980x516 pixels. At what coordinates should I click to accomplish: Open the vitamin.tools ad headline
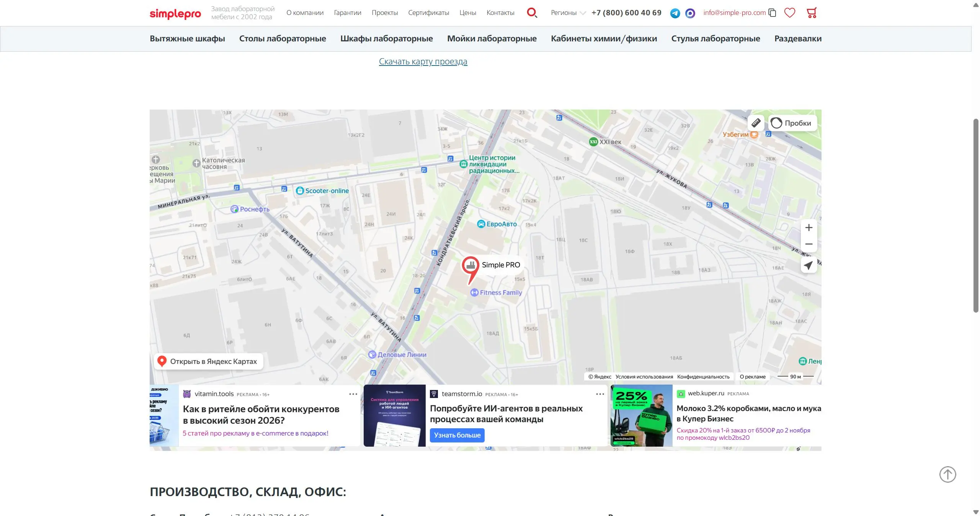pos(261,415)
